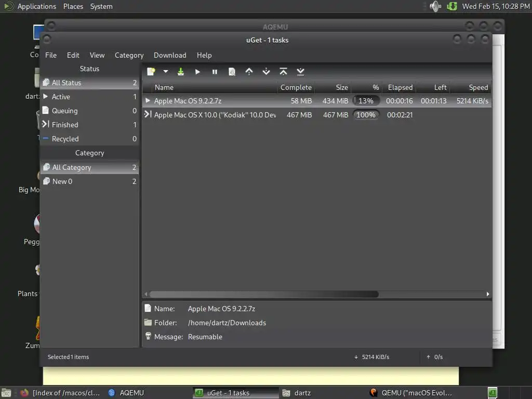Start the selected download with Play icon
Image resolution: width=532 pixels, height=399 pixels.
tap(197, 72)
